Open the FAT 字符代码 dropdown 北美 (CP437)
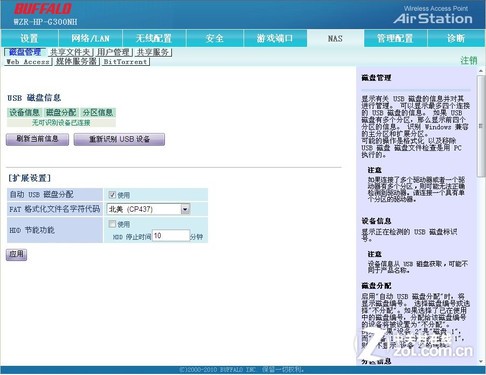This screenshot has height=375, width=486. 148,209
